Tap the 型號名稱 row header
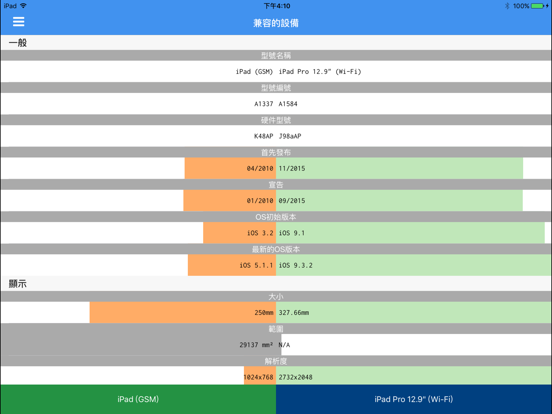This screenshot has width=552, height=414. 276,55
